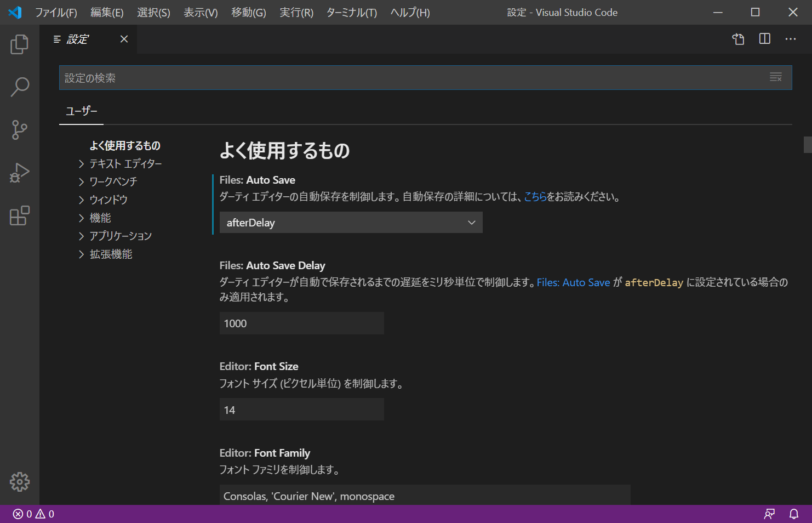
Task: Expand the アプリケーション category
Action: pos(121,236)
